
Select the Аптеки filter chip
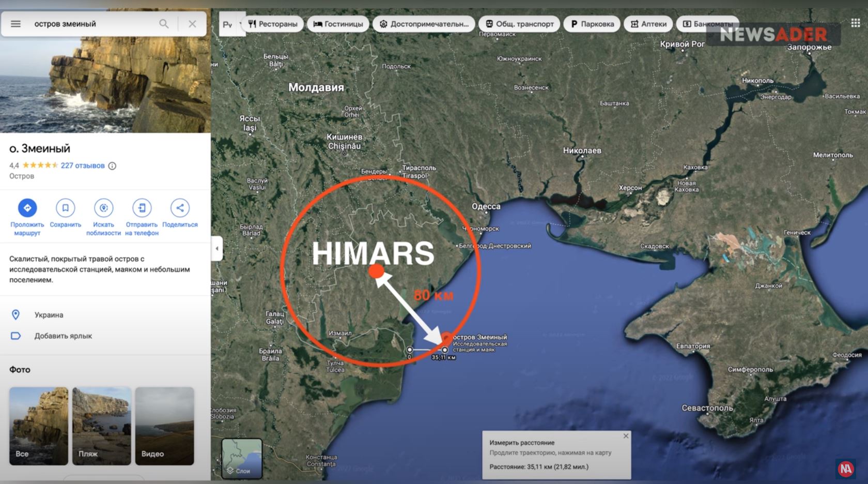(x=648, y=24)
